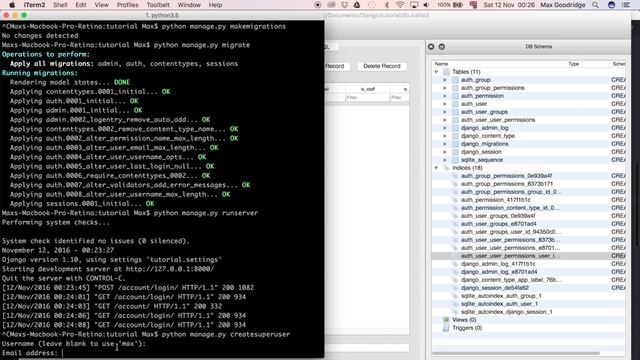The height and width of the screenshot is (360, 640).
Task: Select index auth_user_groups_0e939a4f
Action: click(x=498, y=216)
